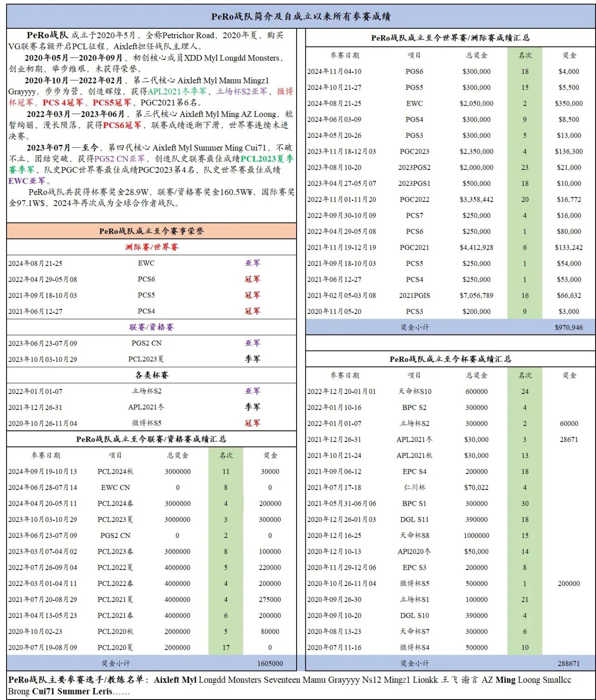Click '天命杯S8' cup entry
596x700 pixels.
pos(414,536)
